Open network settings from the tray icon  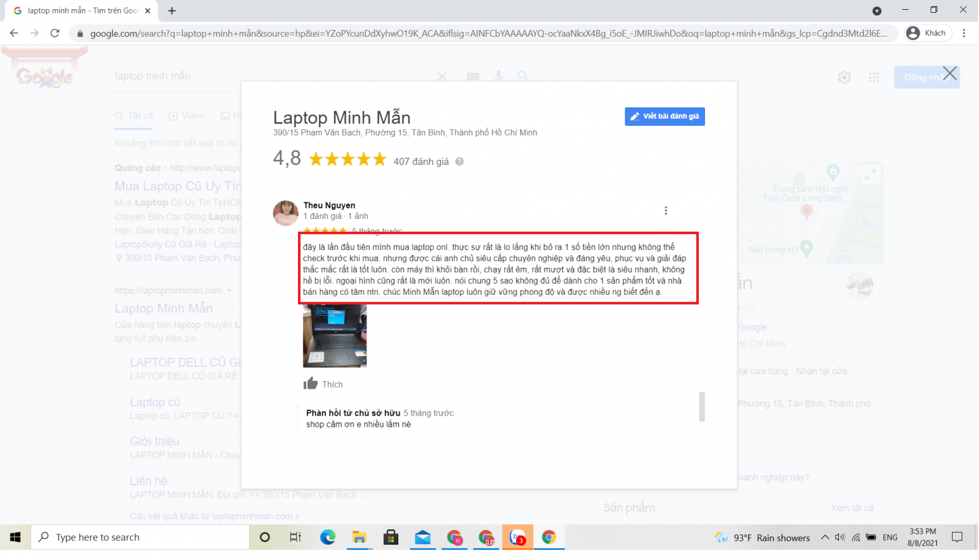pos(856,537)
